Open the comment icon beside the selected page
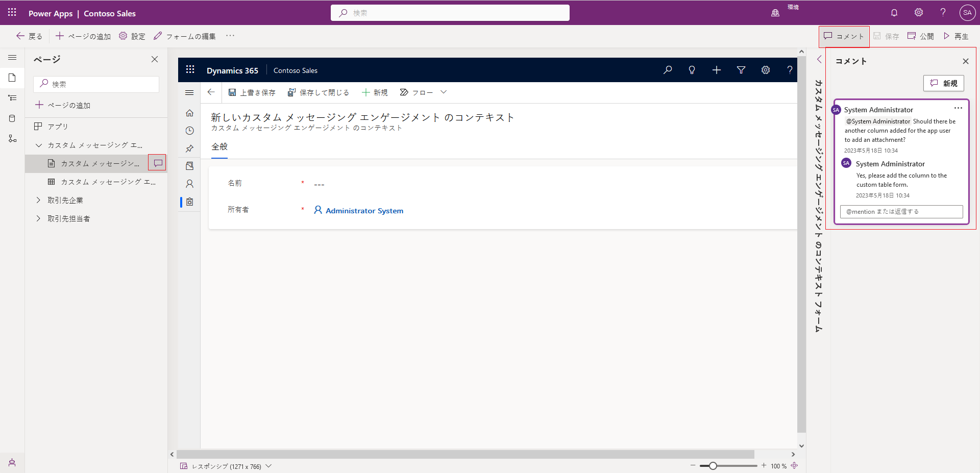Viewport: 980px width, 473px height. pyautogui.click(x=158, y=163)
